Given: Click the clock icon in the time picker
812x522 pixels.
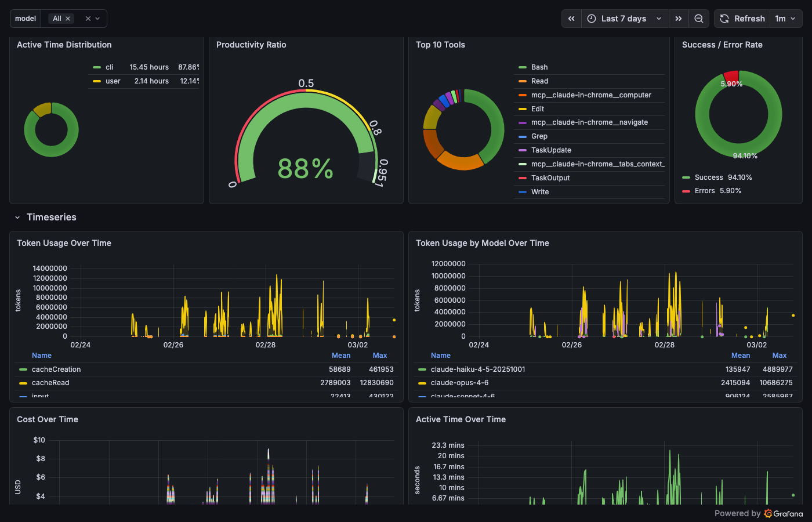Looking at the screenshot, I should [x=590, y=18].
